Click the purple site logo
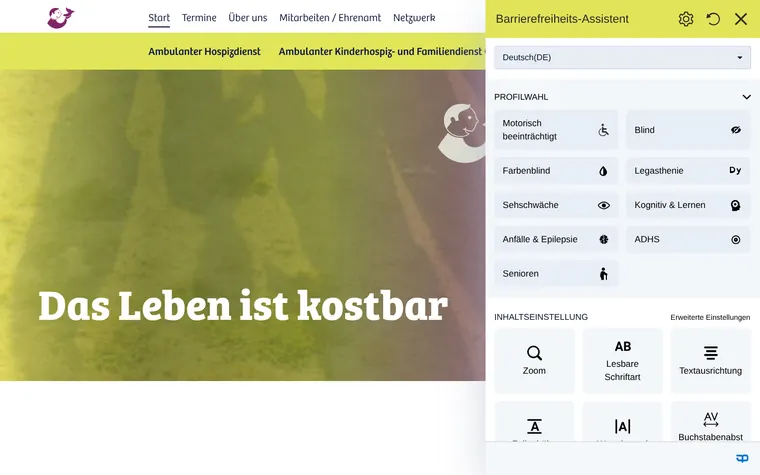Screen dimensions: 760x475 click(x=61, y=18)
